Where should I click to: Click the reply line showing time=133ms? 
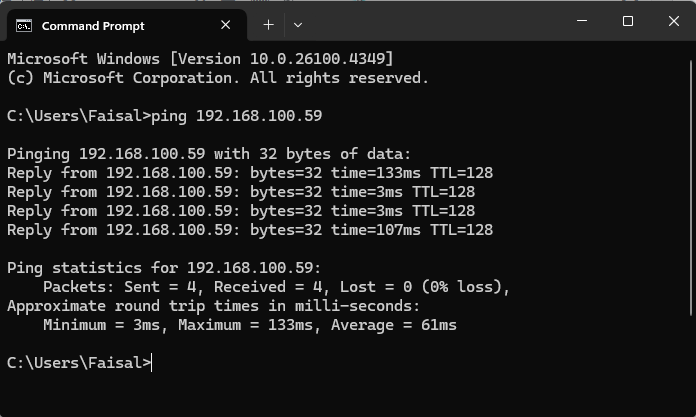249,173
